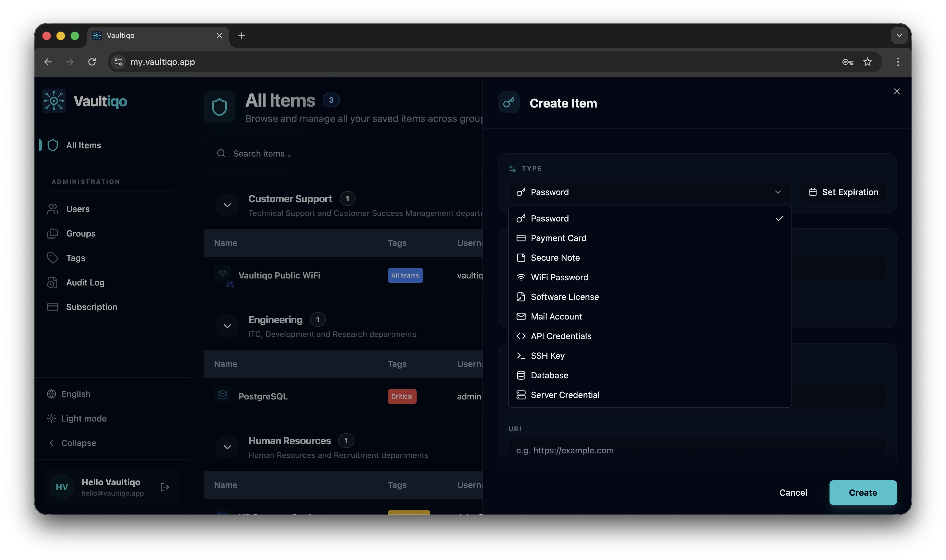Click the globe language icon
This screenshot has width=946, height=560.
(x=51, y=394)
